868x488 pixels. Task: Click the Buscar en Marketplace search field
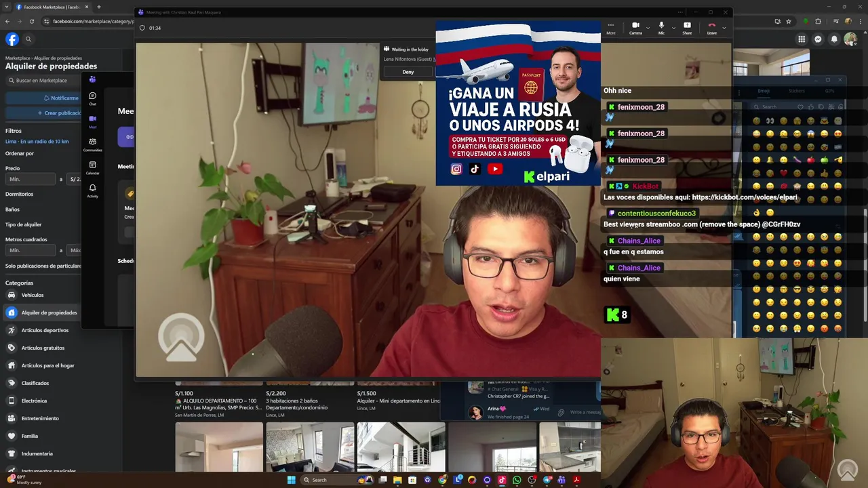click(42, 80)
